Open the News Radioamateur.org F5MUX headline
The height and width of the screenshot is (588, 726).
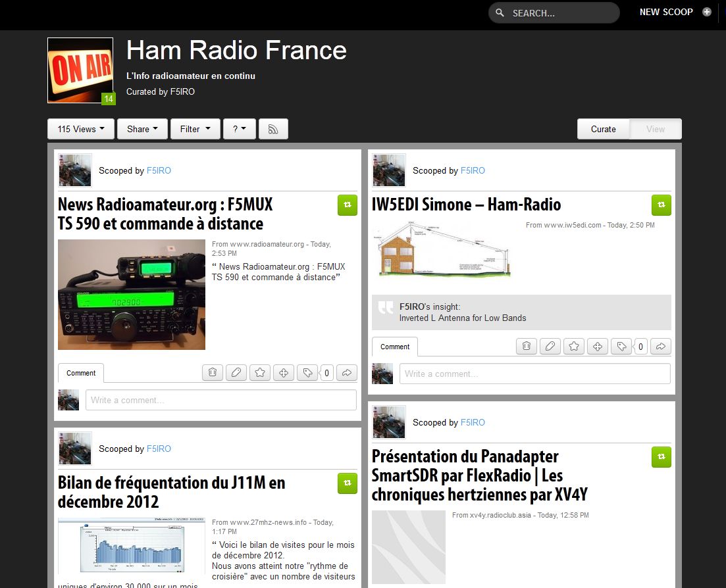tap(165, 214)
